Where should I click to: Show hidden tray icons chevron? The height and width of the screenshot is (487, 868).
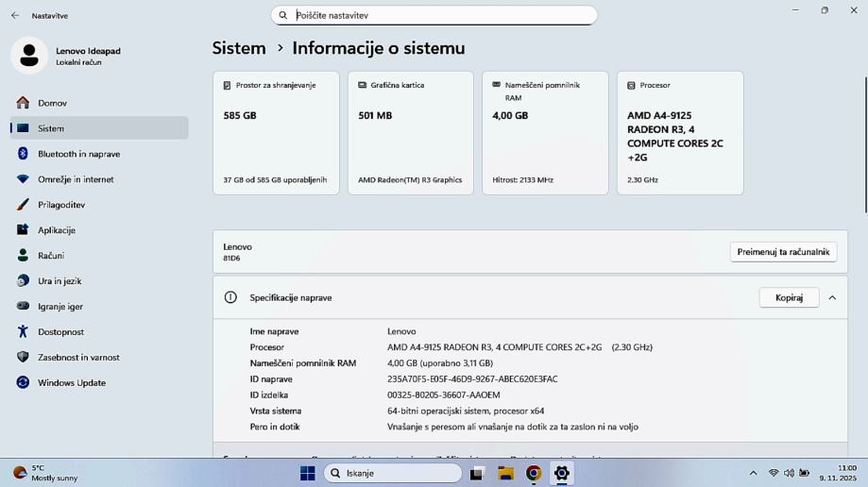753,473
